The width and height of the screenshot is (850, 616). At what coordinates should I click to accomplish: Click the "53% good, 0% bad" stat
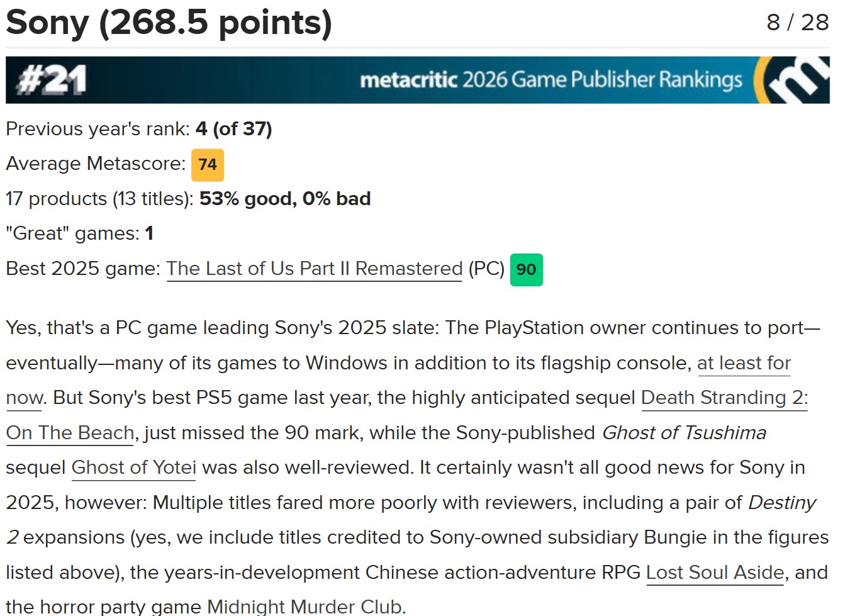click(x=285, y=199)
